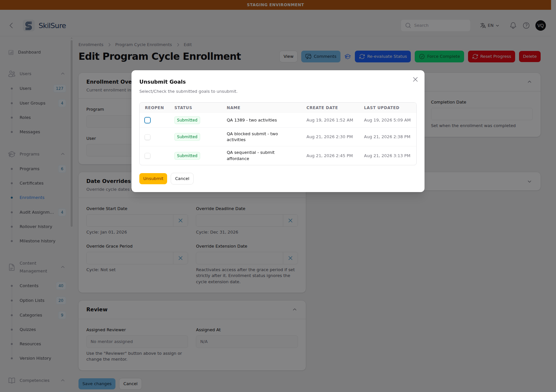
Task: Expand the collapsed panel beside Date Overrides
Action: click(530, 182)
